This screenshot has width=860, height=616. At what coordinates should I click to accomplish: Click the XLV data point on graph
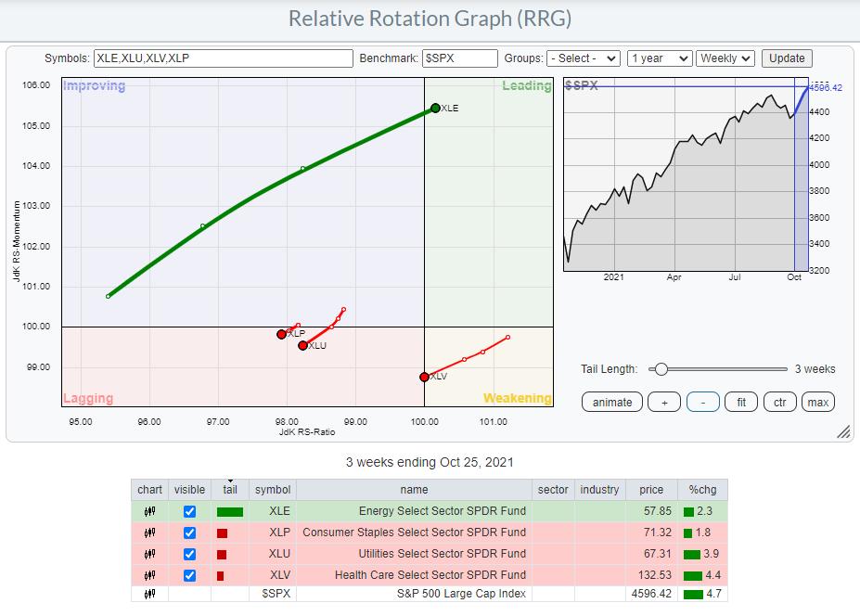pos(424,377)
